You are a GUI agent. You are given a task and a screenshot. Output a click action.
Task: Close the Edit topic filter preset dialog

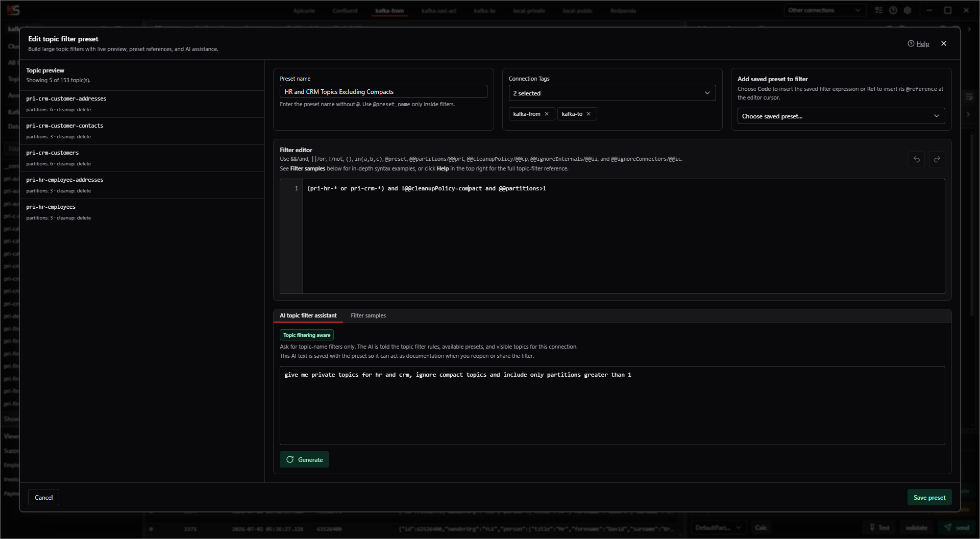944,43
